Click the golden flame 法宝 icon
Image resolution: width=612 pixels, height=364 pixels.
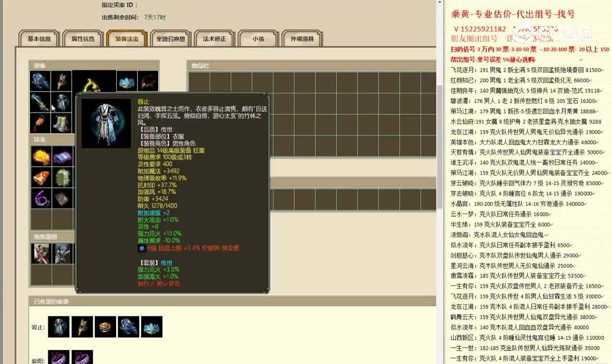(x=41, y=156)
